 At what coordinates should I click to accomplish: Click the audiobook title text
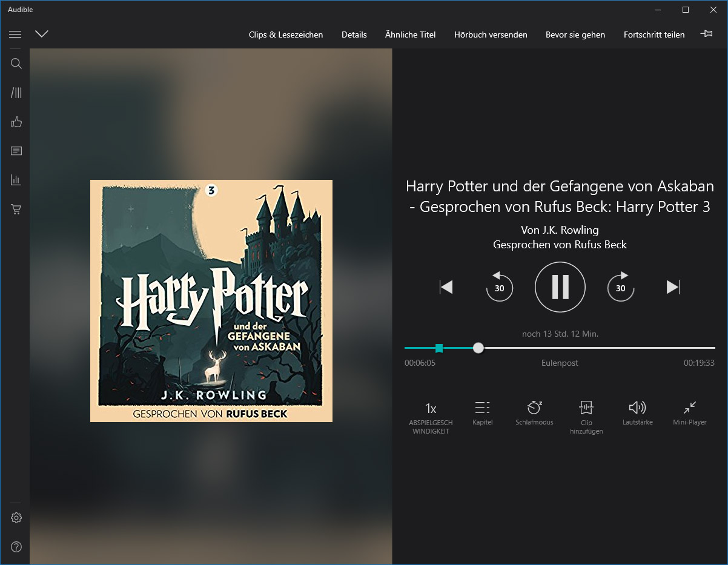pyautogui.click(x=560, y=196)
